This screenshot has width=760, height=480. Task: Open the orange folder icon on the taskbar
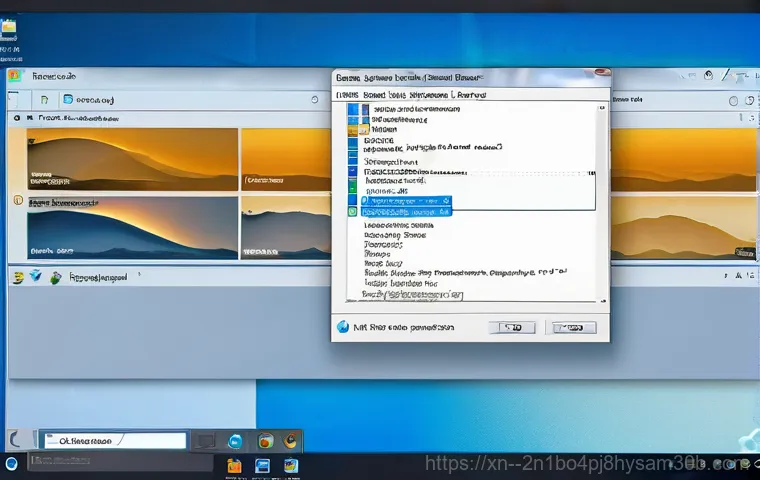coord(234,465)
